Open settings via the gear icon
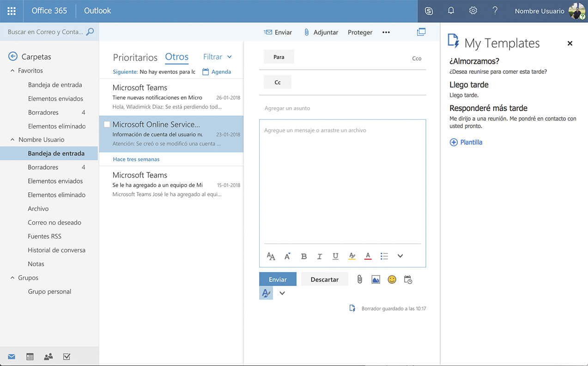 pos(473,11)
